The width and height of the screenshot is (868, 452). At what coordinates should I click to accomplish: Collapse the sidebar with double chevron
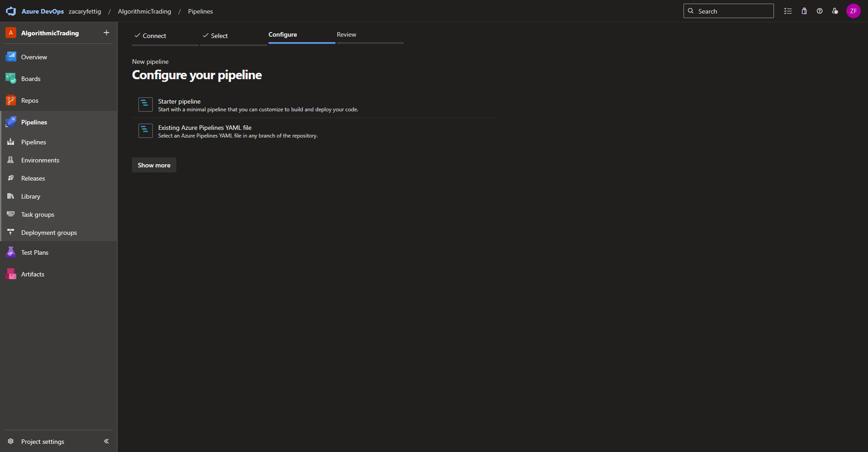coord(106,441)
